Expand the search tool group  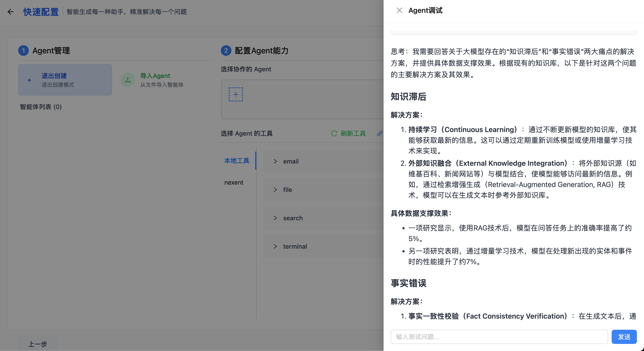click(x=275, y=218)
